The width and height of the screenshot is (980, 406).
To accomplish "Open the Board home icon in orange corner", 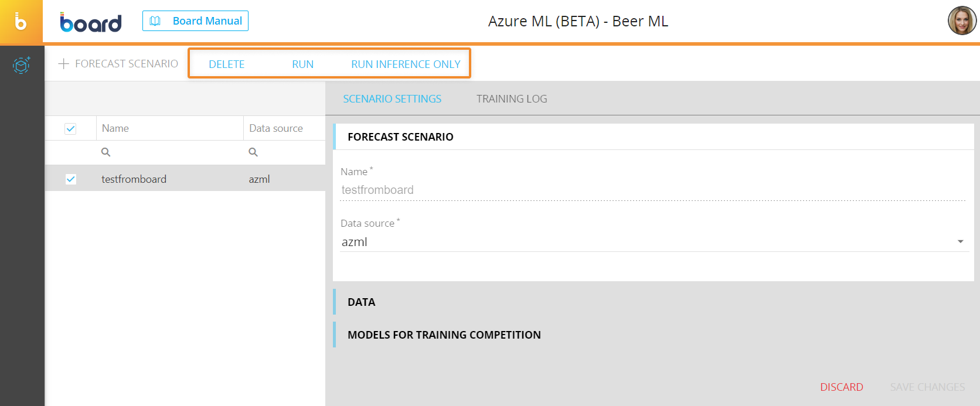I will [x=21, y=22].
